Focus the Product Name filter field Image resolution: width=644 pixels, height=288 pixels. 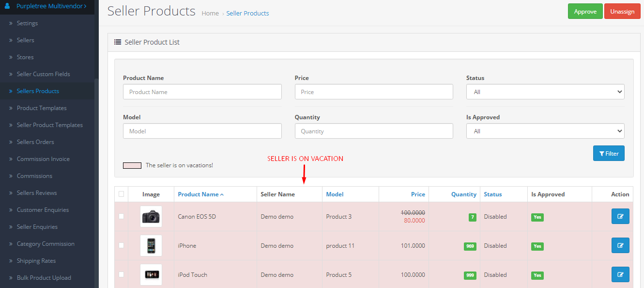point(202,92)
